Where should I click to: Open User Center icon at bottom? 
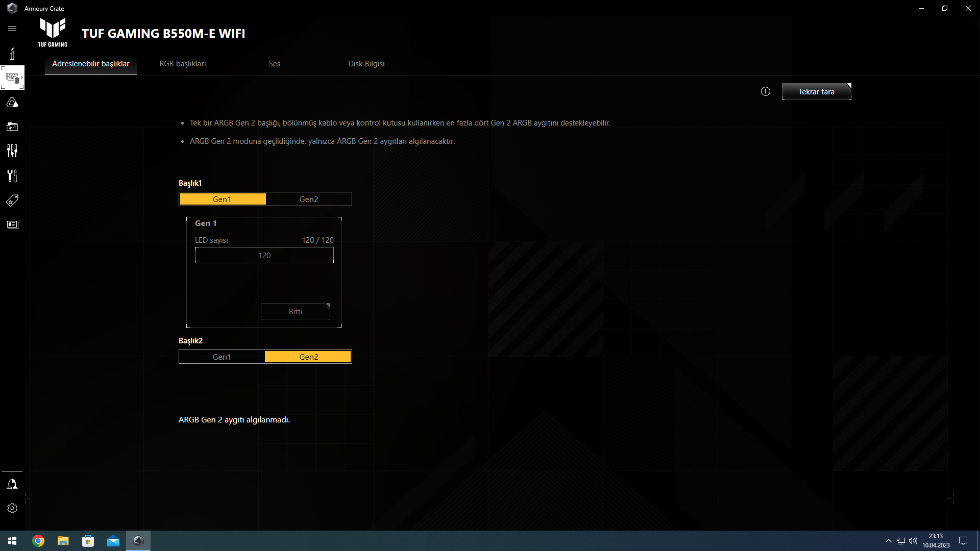[x=12, y=484]
